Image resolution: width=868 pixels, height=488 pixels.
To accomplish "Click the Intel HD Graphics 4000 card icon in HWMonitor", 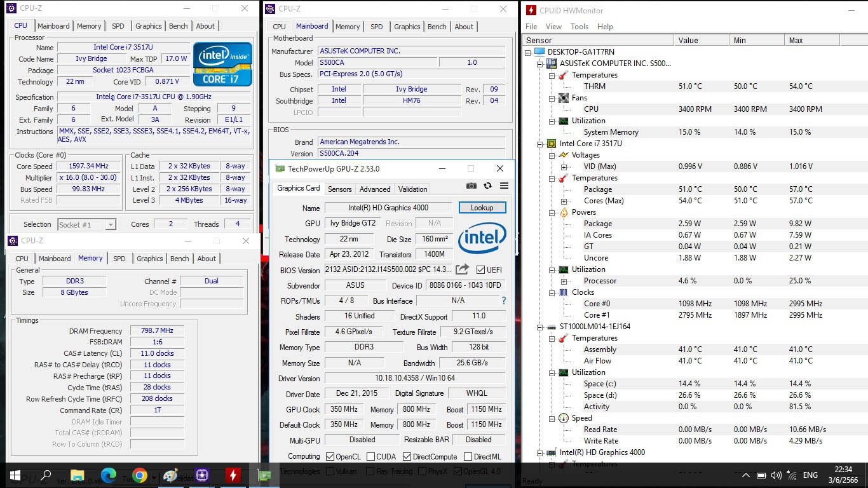I will pos(552,452).
